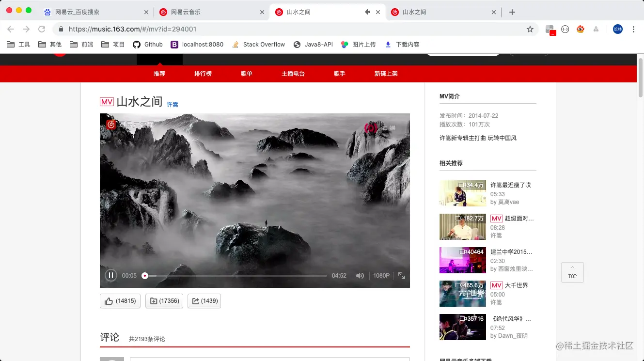Click the comment input box

[270, 359]
